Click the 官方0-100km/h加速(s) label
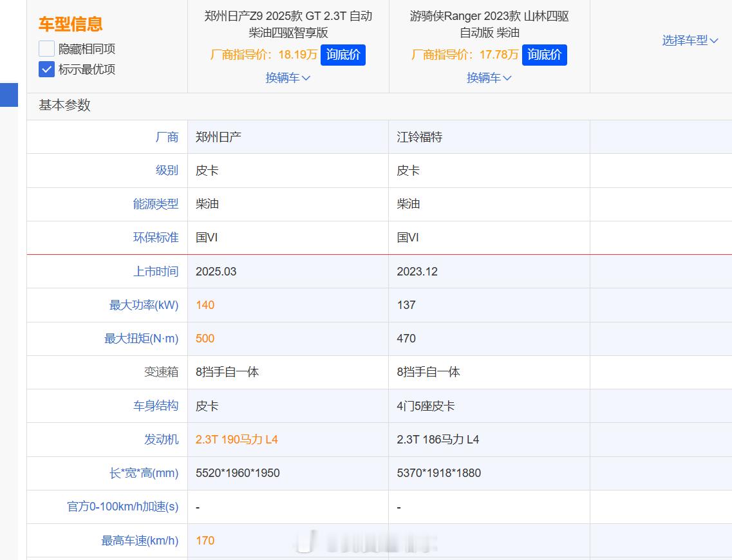This screenshot has width=732, height=560. coord(123,507)
